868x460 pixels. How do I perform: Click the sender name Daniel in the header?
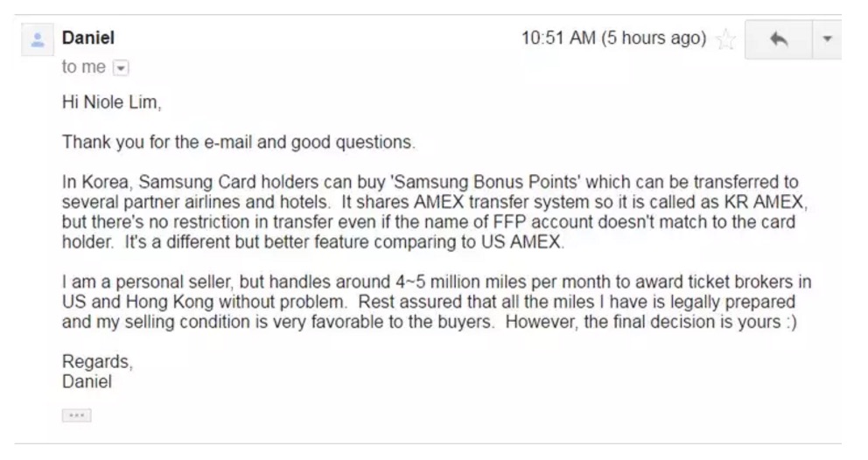point(88,38)
